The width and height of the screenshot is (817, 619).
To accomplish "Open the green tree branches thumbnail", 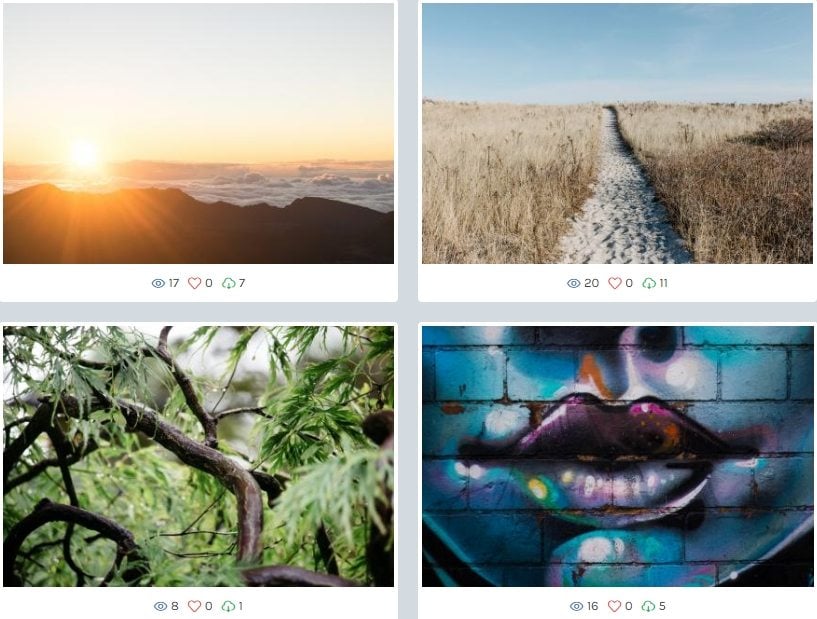I will point(199,456).
